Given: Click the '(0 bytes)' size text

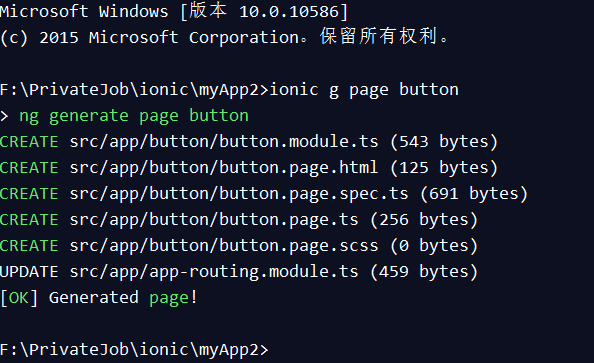Looking at the screenshot, I should click(x=434, y=246).
